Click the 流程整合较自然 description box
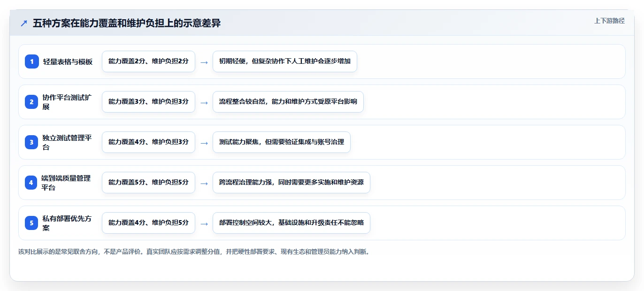This screenshot has height=291, width=644. click(288, 102)
